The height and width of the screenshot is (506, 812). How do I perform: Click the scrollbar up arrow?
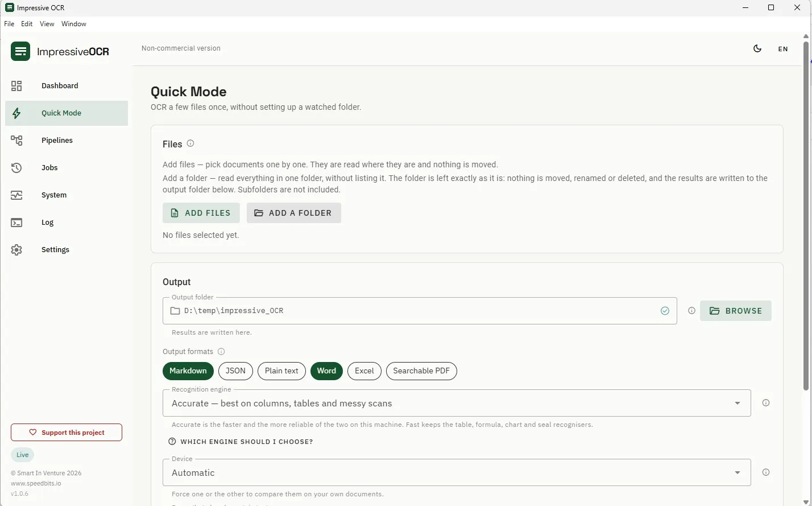tap(806, 36)
